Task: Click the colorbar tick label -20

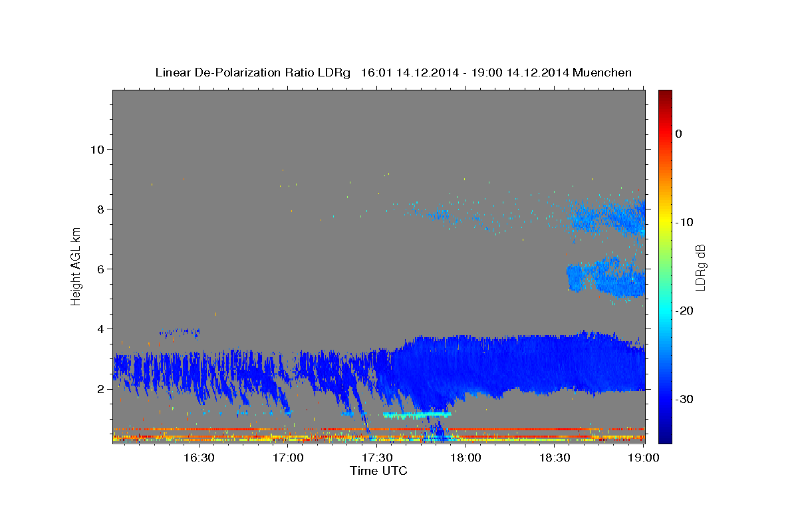Action: (x=685, y=311)
